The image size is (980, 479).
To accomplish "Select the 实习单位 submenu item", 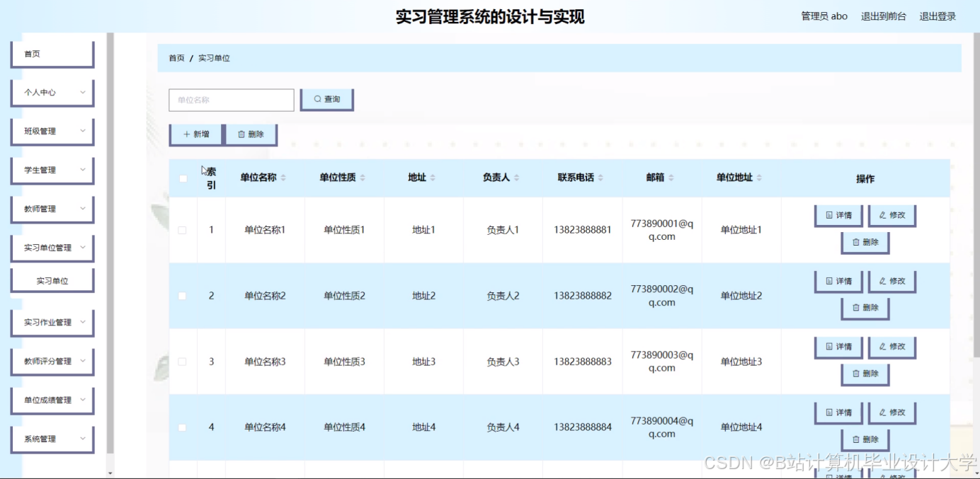I will coord(52,281).
